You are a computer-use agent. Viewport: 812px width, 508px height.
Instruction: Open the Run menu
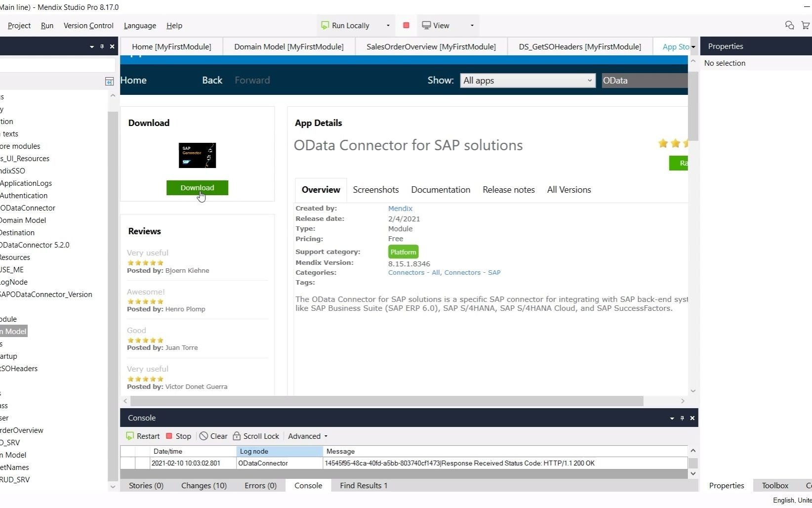point(47,25)
